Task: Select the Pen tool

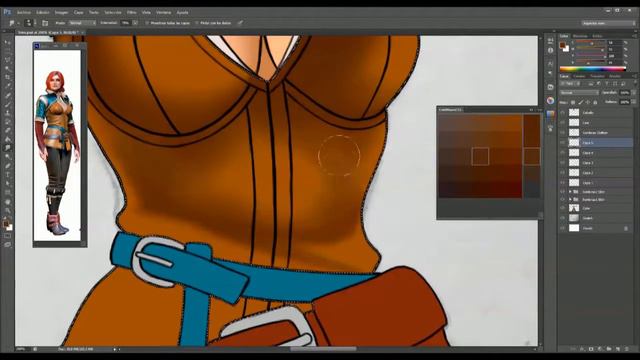Action: coord(7,166)
